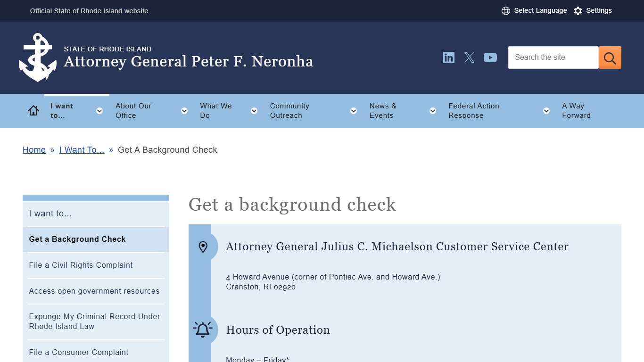Open the X (Twitter) profile icon
Image resolution: width=644 pixels, height=362 pixels.
469,57
